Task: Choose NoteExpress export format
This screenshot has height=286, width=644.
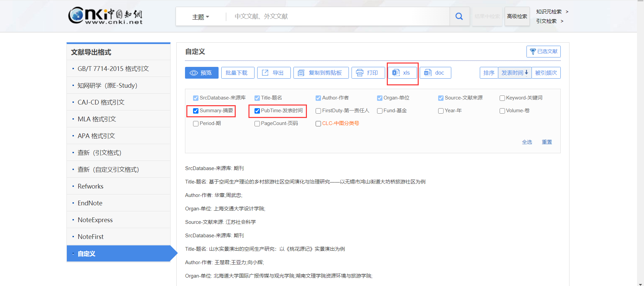Action: pyautogui.click(x=119, y=220)
